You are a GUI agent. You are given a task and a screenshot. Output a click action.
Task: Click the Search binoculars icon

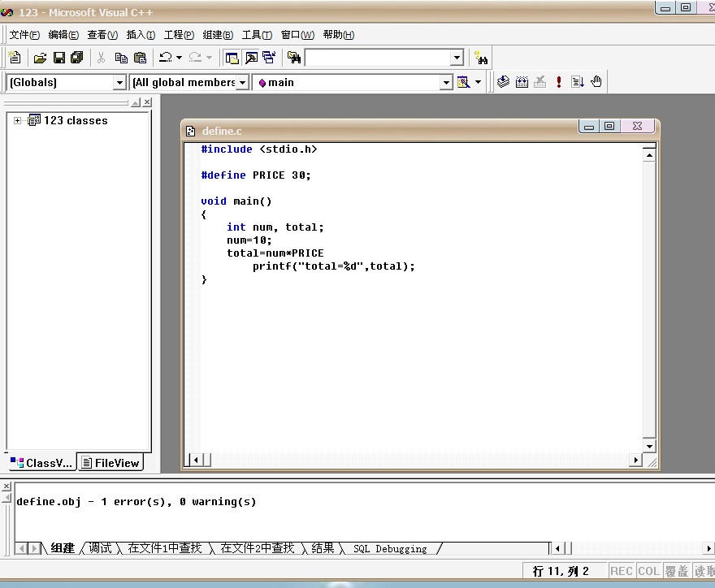(481, 58)
